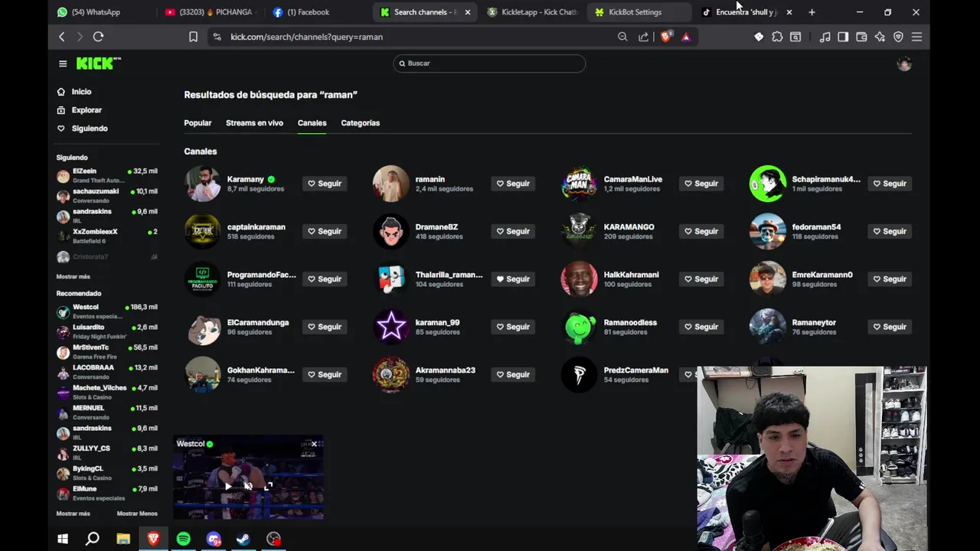Open CamaraManLive channel avatar
Image resolution: width=980 pixels, height=551 pixels.
tap(580, 184)
